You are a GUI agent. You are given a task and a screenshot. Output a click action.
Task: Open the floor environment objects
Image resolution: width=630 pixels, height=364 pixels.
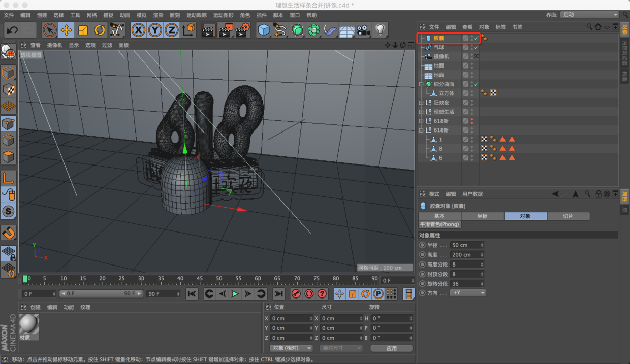[346, 30]
